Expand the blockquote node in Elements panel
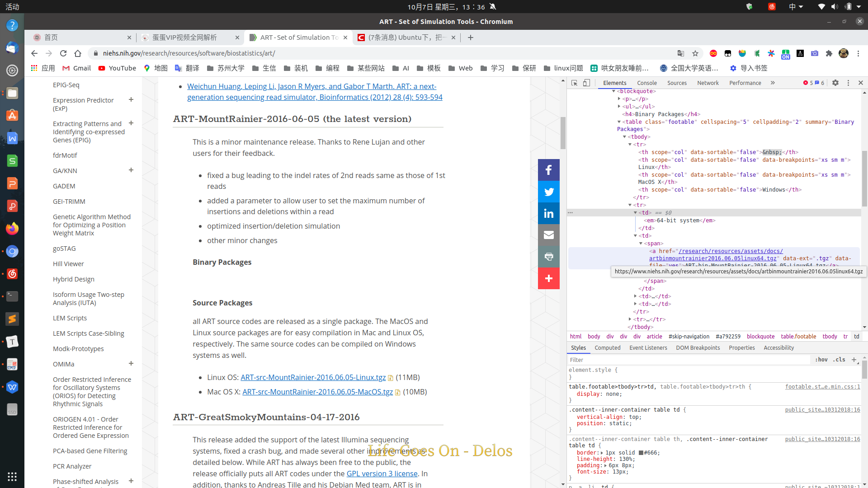Viewport: 868px width, 488px height. click(x=614, y=91)
